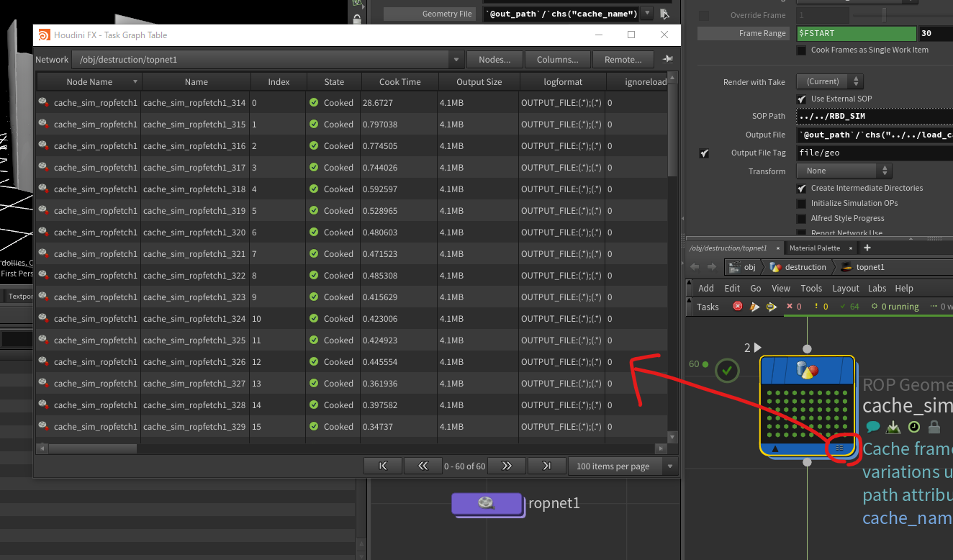The image size is (953, 560).
Task: Open the Transform None dropdown
Action: [844, 171]
